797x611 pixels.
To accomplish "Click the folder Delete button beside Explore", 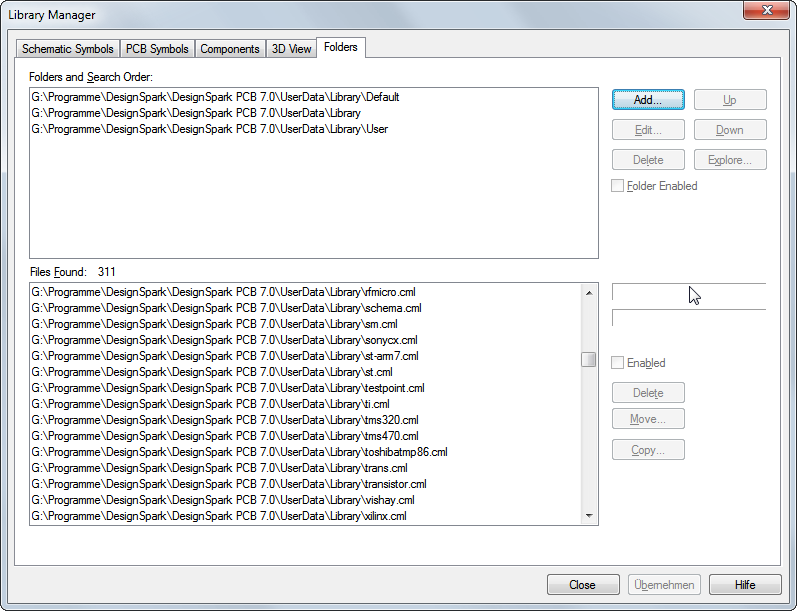I will point(648,160).
